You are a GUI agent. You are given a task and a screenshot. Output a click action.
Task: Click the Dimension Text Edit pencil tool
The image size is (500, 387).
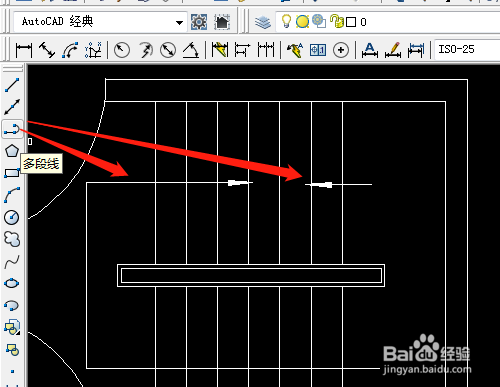(393, 50)
